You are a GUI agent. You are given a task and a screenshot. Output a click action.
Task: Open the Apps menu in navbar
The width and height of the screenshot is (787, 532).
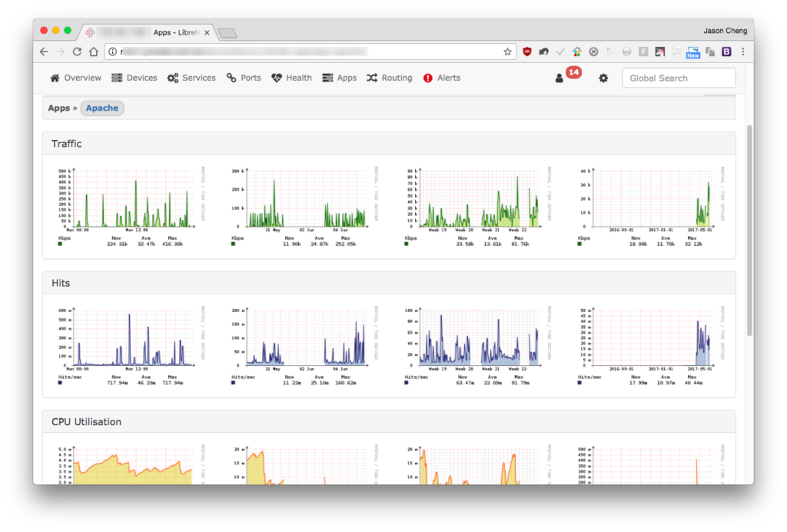pos(339,78)
